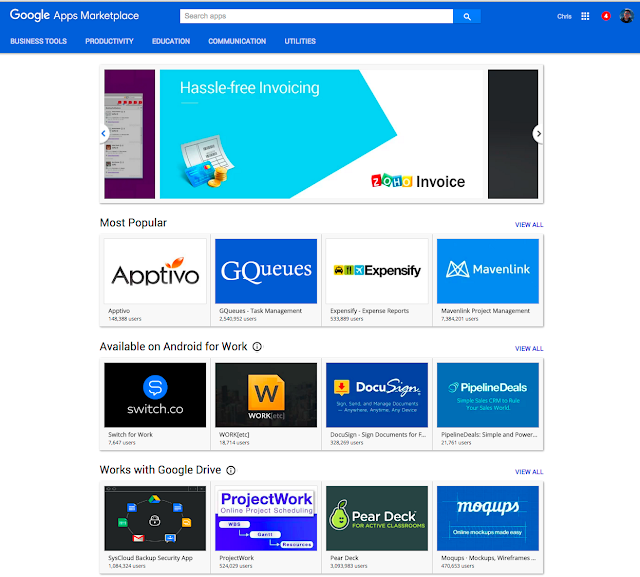Open the Communication category menu
Screen dimensions: 640x577
237,41
